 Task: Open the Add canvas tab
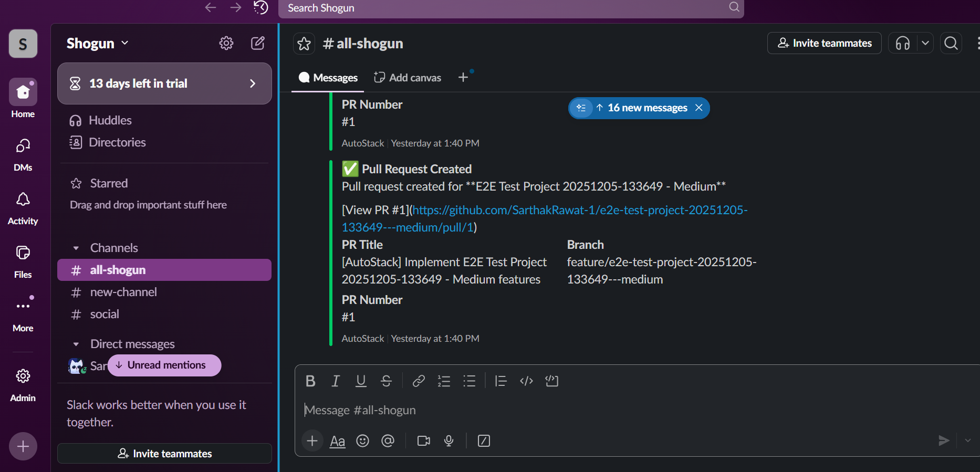pyautogui.click(x=408, y=78)
